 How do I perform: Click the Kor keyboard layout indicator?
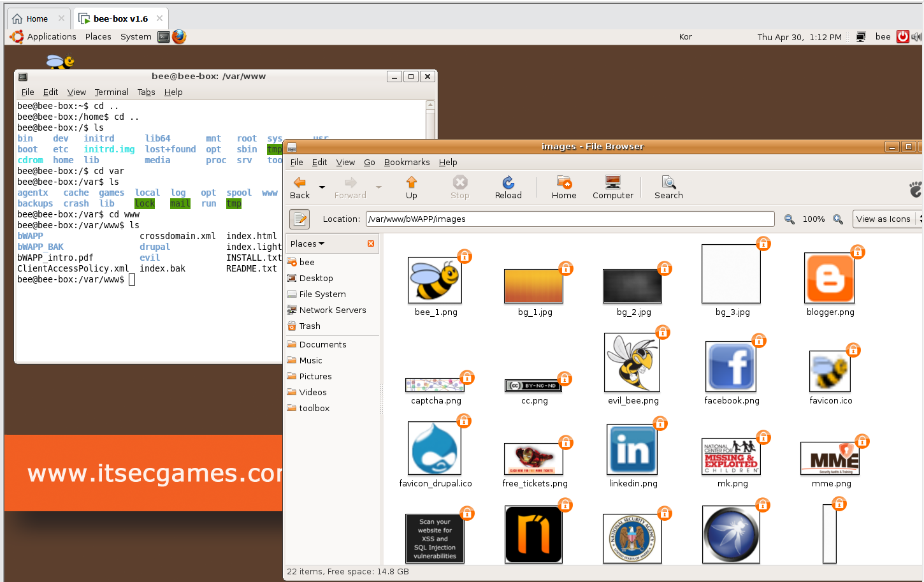[685, 37]
